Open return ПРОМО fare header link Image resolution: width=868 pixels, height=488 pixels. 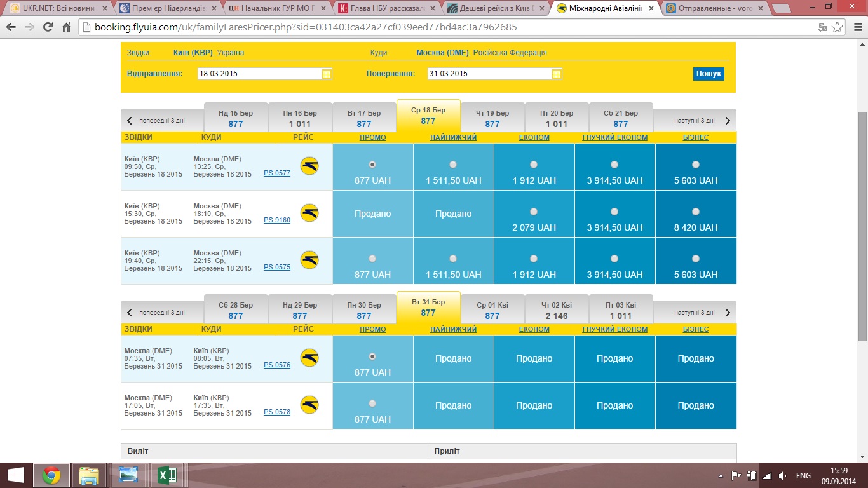pyautogui.click(x=372, y=329)
